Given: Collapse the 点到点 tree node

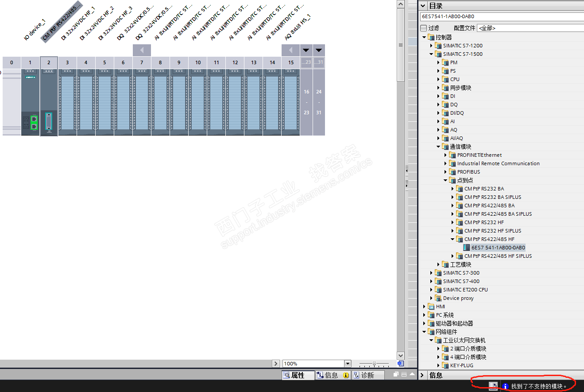Looking at the screenshot, I should click(x=445, y=180).
